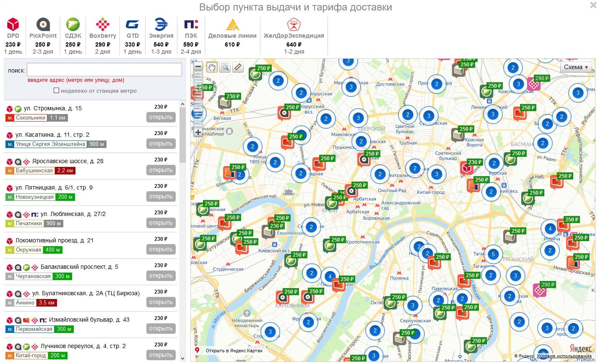Activate the ruler distance tool
This screenshot has width=598, height=364.
pos(238,67)
